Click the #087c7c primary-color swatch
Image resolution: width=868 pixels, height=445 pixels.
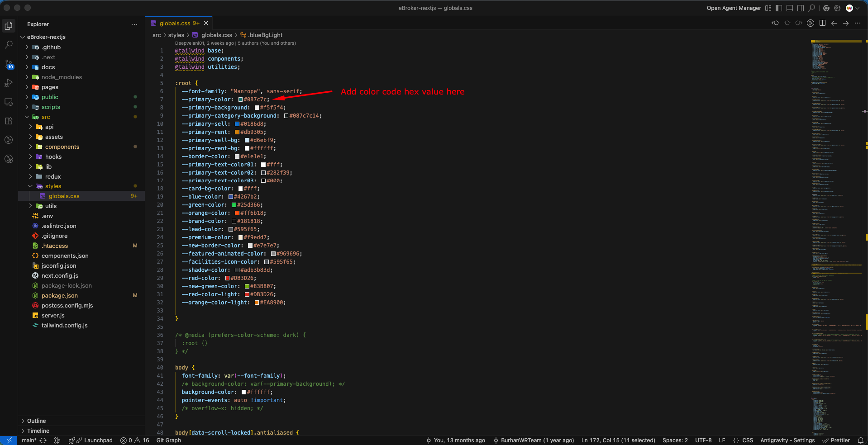(x=240, y=99)
